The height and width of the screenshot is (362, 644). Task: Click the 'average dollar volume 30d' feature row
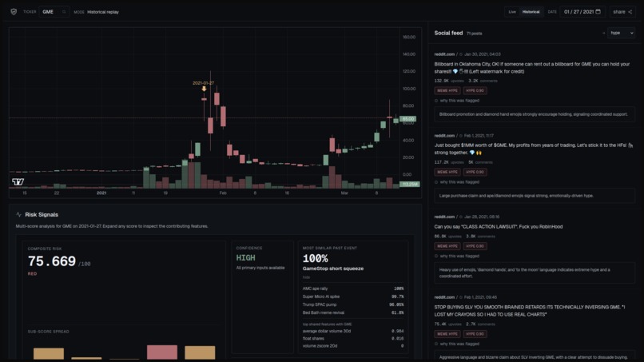(353, 331)
